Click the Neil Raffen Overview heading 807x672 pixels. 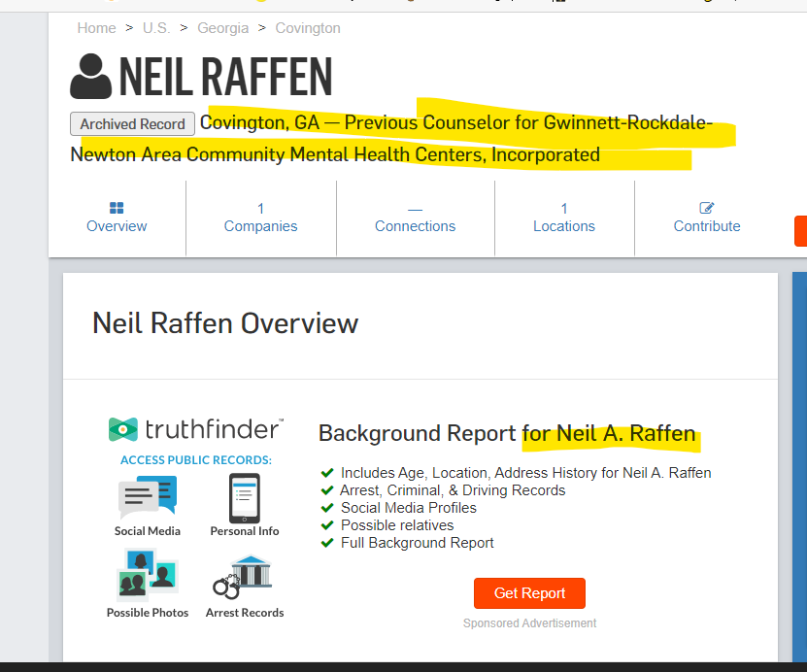point(225,323)
